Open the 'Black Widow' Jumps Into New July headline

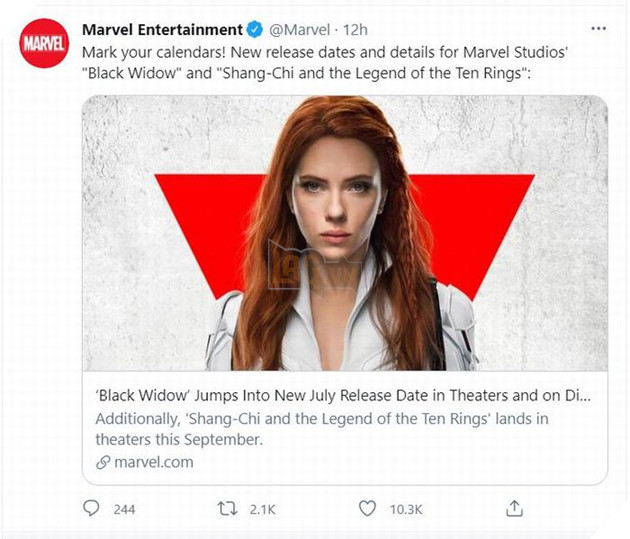(x=340, y=395)
